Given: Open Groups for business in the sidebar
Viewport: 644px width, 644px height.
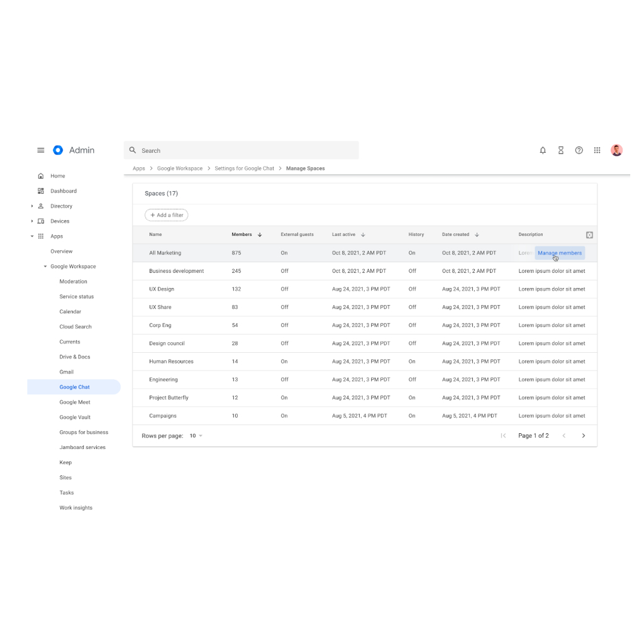Looking at the screenshot, I should [x=84, y=433].
